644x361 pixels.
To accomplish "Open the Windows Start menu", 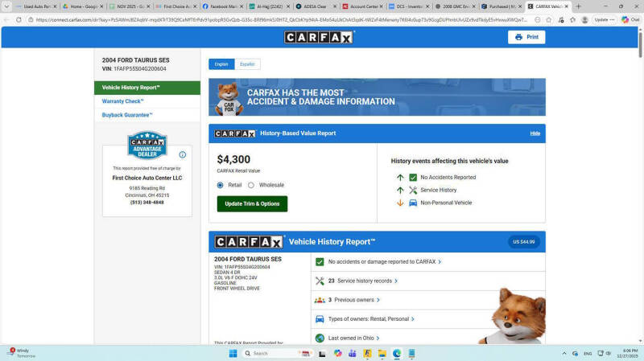I will point(233,353).
